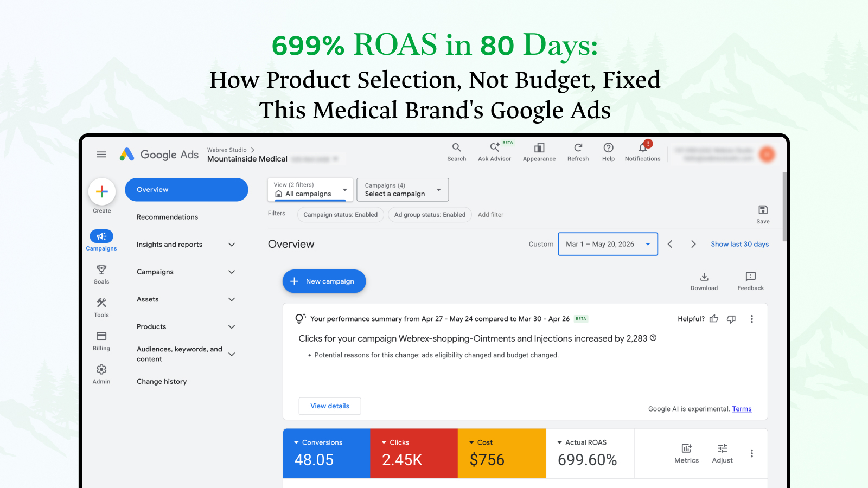This screenshot has width=868, height=488.
Task: Expand the Campaigns nav section
Action: point(232,272)
